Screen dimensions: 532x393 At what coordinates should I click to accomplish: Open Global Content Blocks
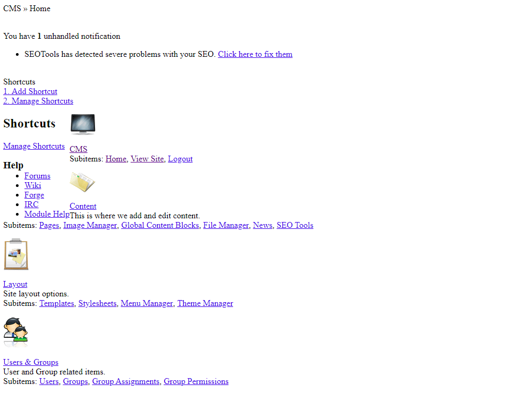pyautogui.click(x=160, y=225)
